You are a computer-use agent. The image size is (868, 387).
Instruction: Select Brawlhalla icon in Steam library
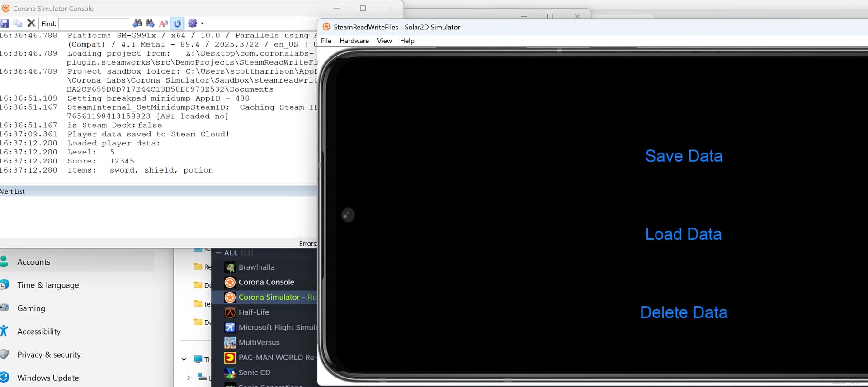pos(230,267)
